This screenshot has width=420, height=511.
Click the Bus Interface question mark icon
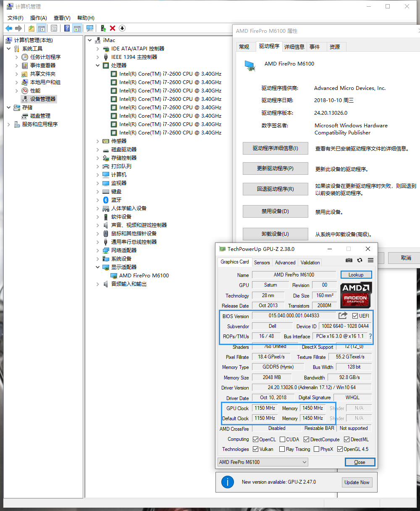pos(370,336)
